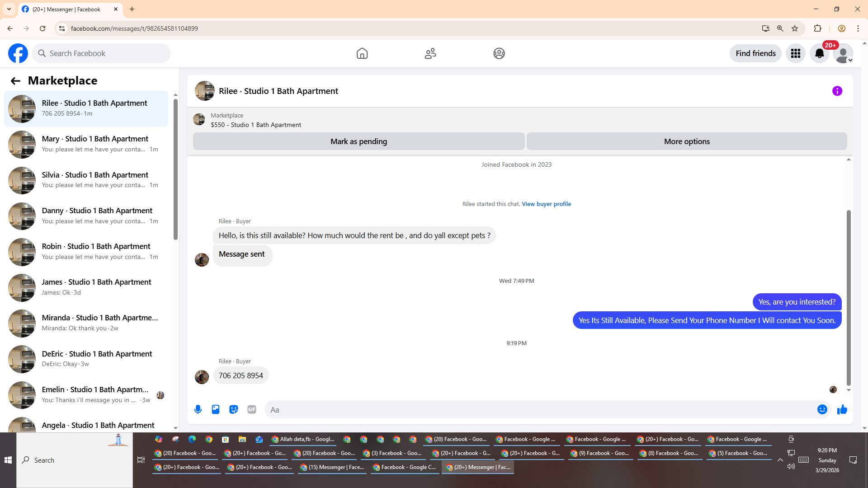Image resolution: width=868 pixels, height=488 pixels.
Task: Open the Facebook menu grid icon
Action: (796, 53)
